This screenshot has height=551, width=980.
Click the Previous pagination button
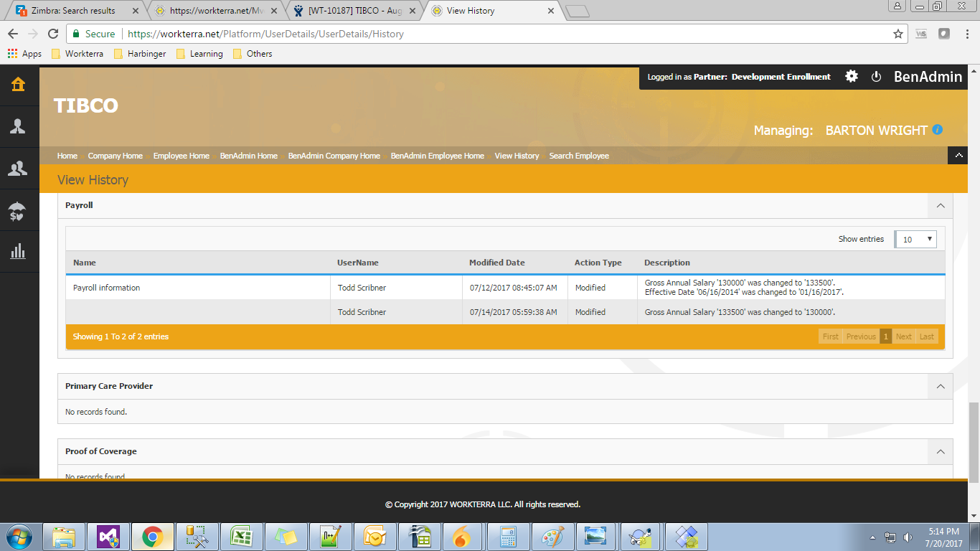pos(861,336)
